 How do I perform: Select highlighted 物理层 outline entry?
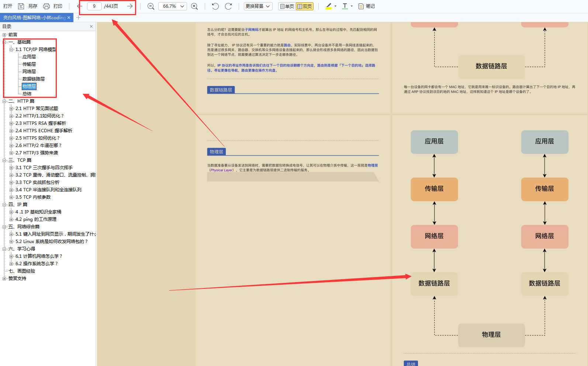(29, 86)
